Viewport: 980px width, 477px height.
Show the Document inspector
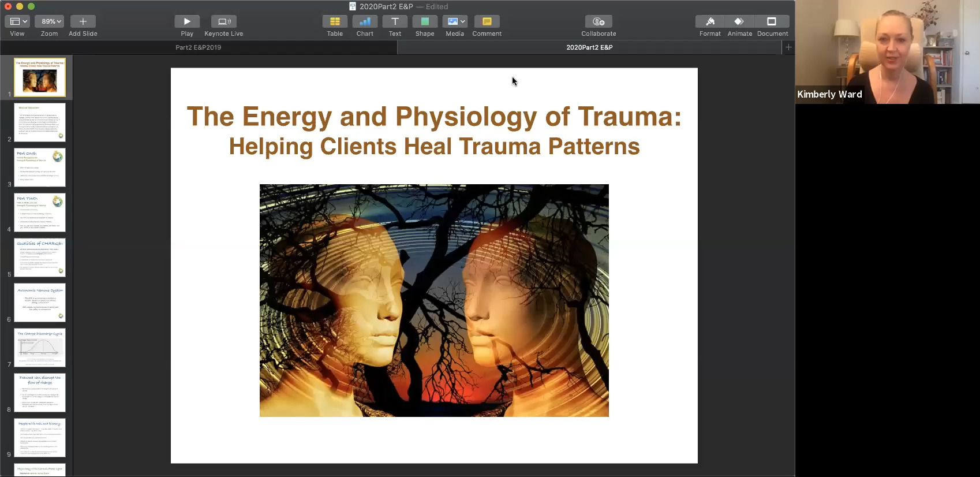click(x=772, y=21)
